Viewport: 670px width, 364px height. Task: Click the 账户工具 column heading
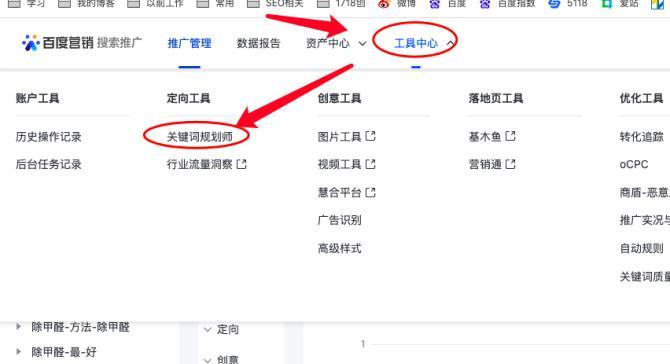(37, 98)
